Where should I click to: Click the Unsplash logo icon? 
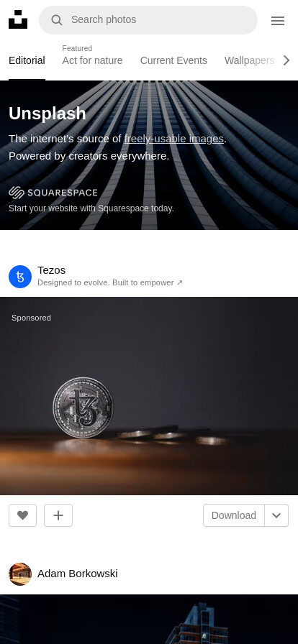pyautogui.click(x=18, y=19)
